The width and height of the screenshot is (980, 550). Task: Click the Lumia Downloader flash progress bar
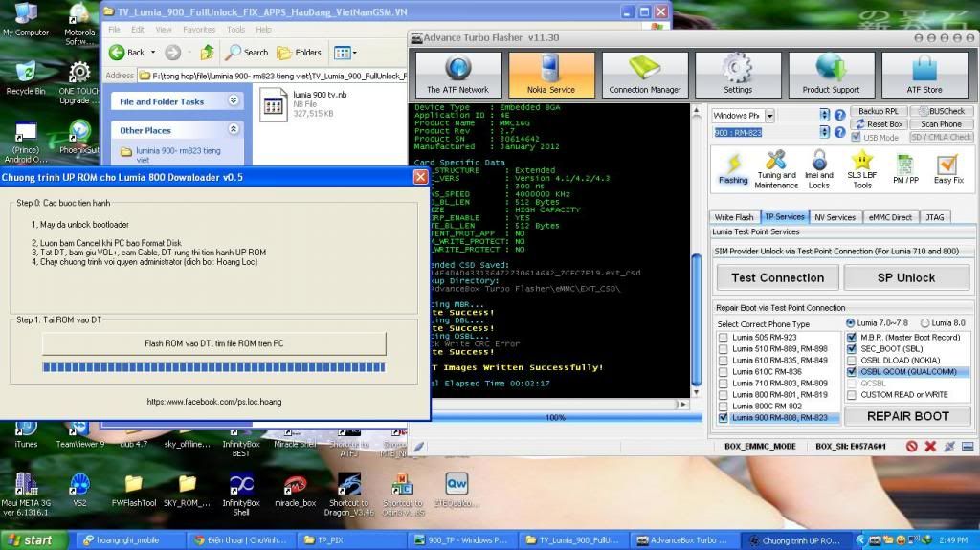(x=213, y=367)
